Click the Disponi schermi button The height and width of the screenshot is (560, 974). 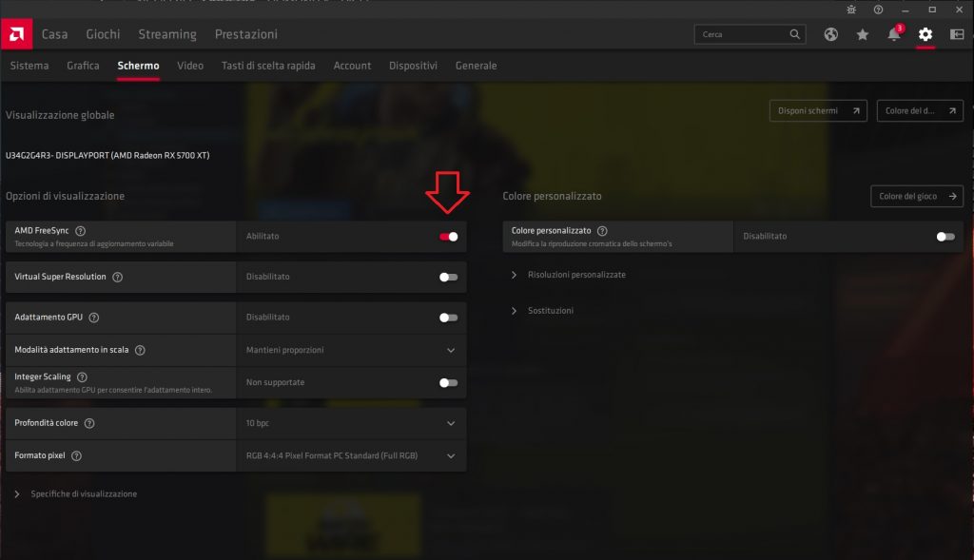tap(818, 111)
